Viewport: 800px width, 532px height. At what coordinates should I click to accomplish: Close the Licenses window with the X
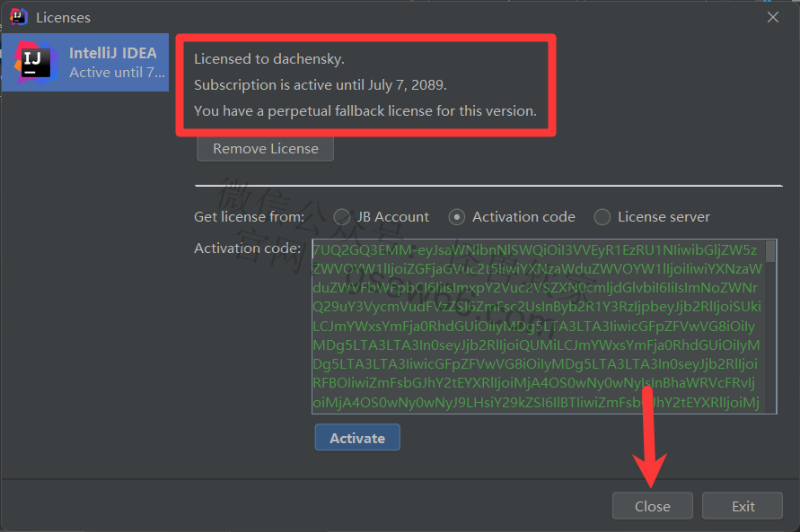coord(772,16)
